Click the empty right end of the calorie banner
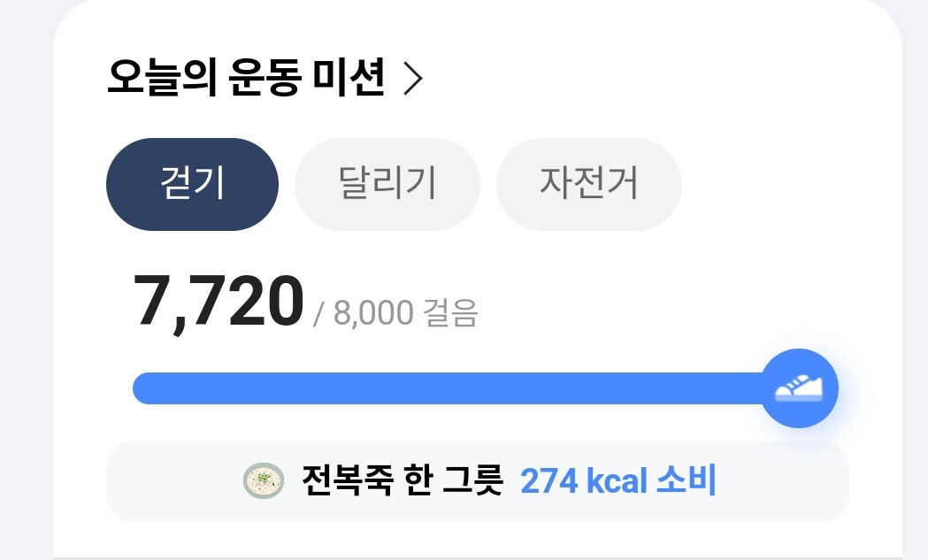Image resolution: width=928 pixels, height=560 pixels. click(796, 481)
